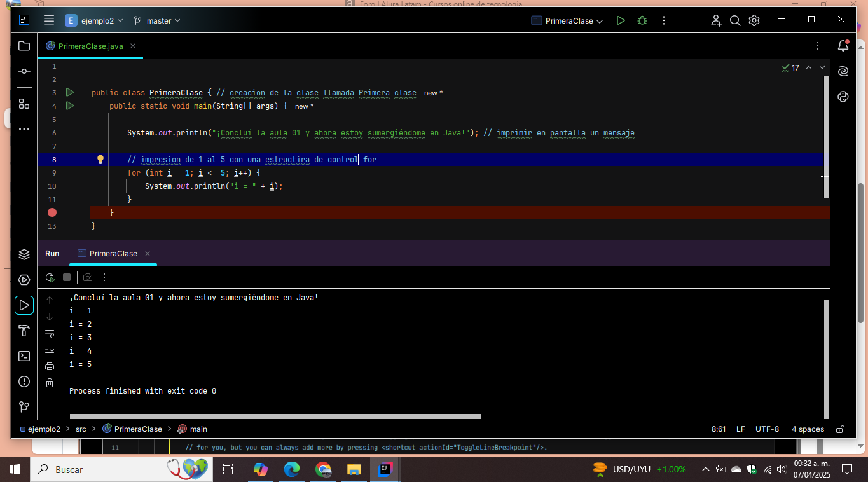Open more run actions menu
This screenshot has width=868, height=482.
(x=664, y=20)
